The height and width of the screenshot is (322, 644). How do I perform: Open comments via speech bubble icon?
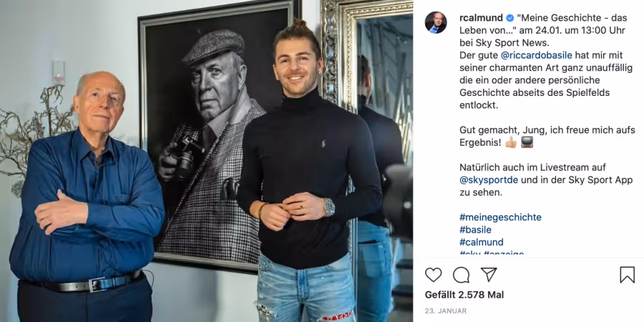pos(461,275)
